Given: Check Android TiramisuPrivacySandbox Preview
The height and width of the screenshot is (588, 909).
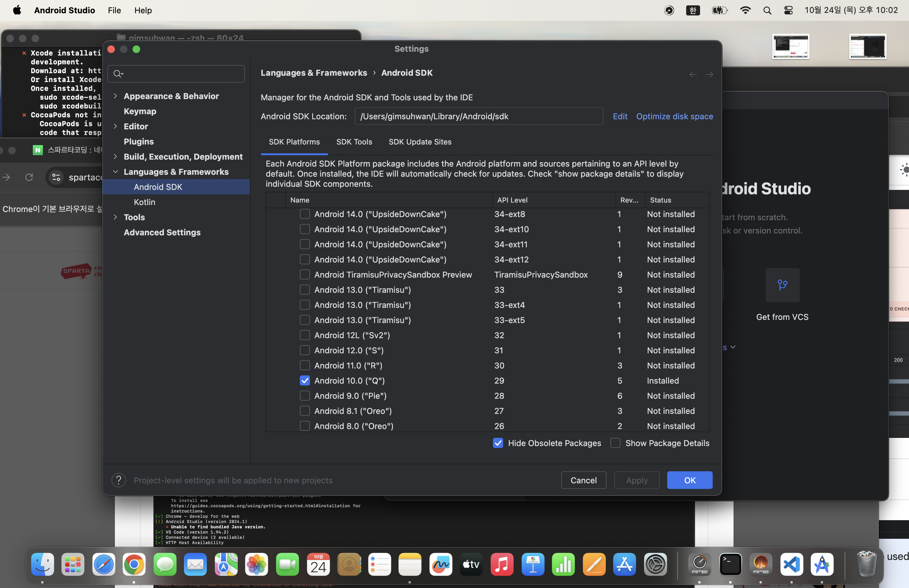Looking at the screenshot, I should pyautogui.click(x=305, y=274).
